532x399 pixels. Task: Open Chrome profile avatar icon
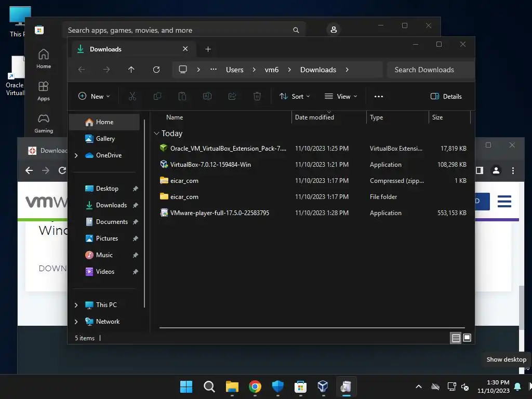click(x=496, y=170)
